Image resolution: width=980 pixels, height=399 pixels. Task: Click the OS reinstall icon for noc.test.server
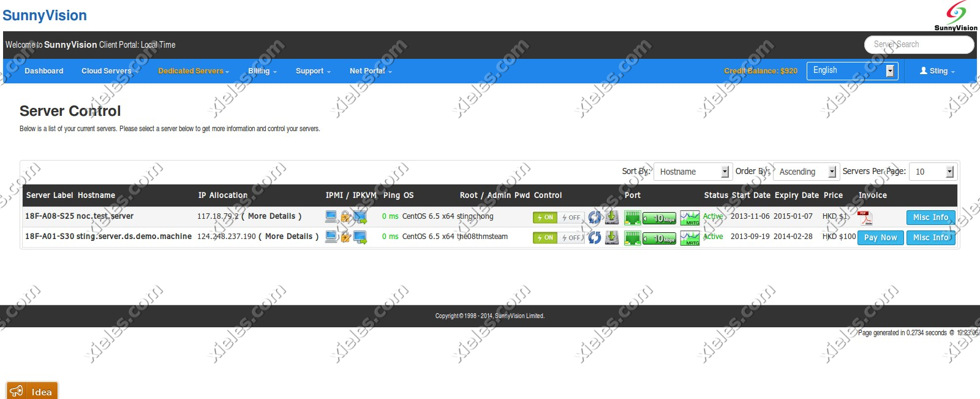612,217
